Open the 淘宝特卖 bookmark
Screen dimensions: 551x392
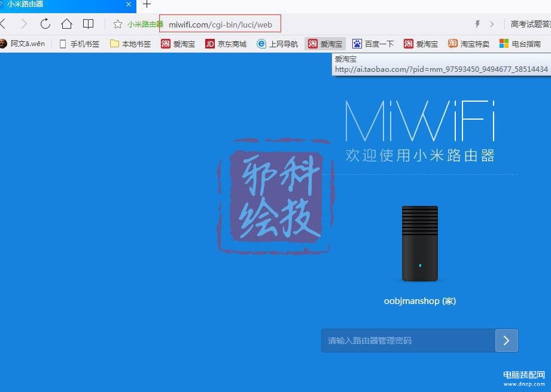469,44
